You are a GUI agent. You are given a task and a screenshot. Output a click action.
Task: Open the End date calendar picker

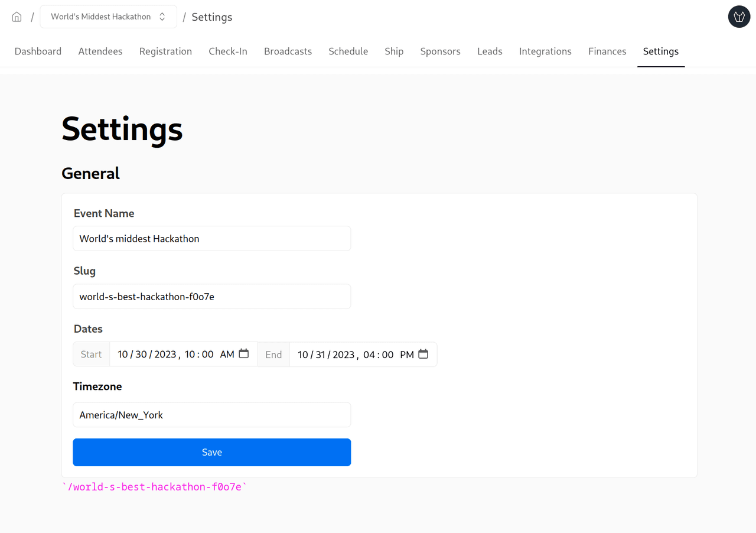(423, 354)
